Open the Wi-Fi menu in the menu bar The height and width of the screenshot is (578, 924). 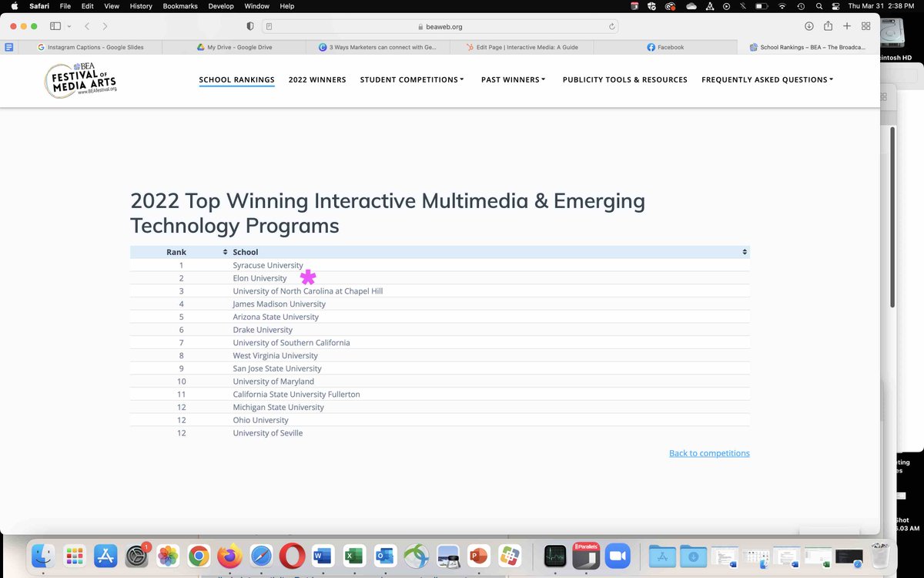click(x=782, y=6)
